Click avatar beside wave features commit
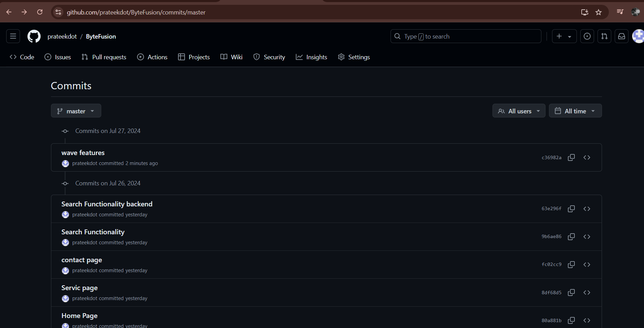The width and height of the screenshot is (644, 328). [65, 163]
